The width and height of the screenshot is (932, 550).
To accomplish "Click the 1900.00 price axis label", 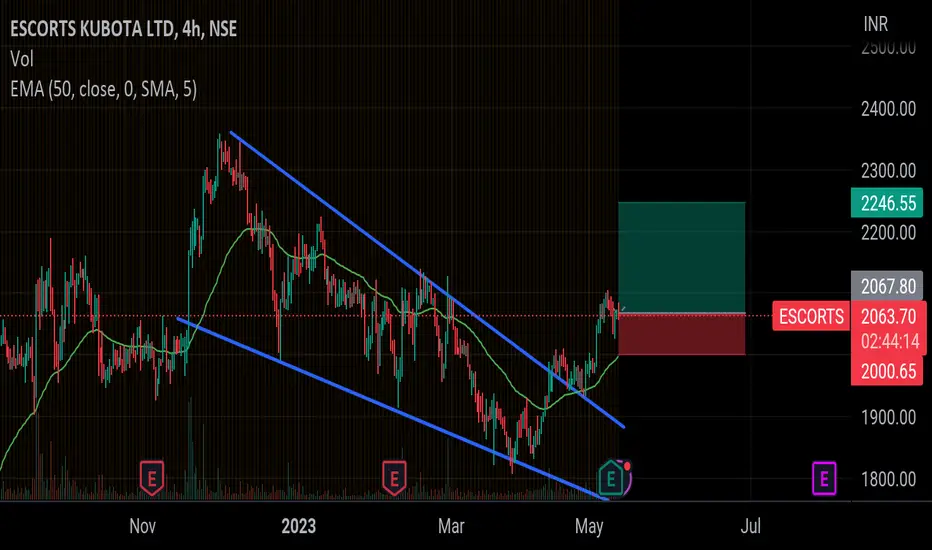I will pyautogui.click(x=888, y=417).
